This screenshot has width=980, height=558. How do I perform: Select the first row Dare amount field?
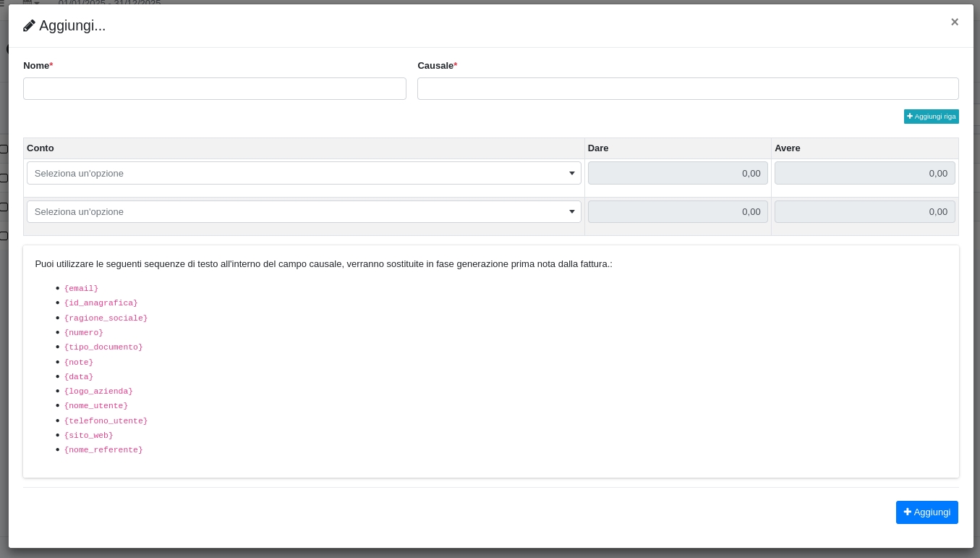point(677,174)
